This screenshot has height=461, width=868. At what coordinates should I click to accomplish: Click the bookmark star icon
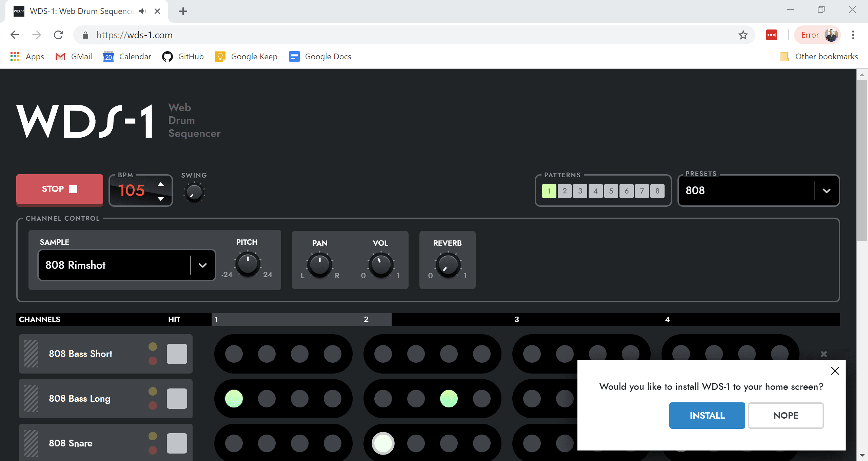click(x=743, y=35)
